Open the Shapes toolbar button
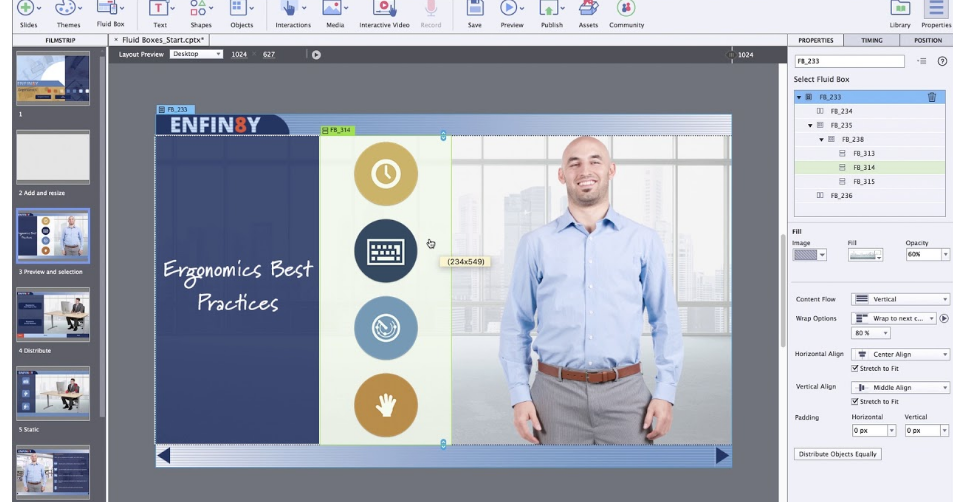This screenshot has height=502, width=953. pos(201,13)
